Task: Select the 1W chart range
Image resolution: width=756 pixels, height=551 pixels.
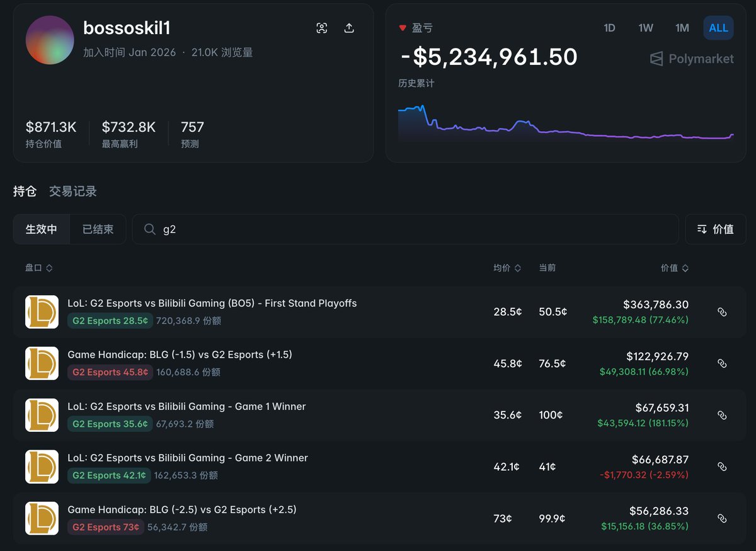Action: 646,28
